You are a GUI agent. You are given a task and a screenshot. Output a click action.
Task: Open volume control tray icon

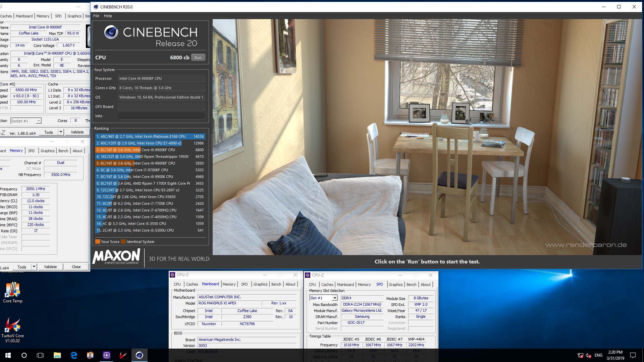pyautogui.click(x=589, y=355)
